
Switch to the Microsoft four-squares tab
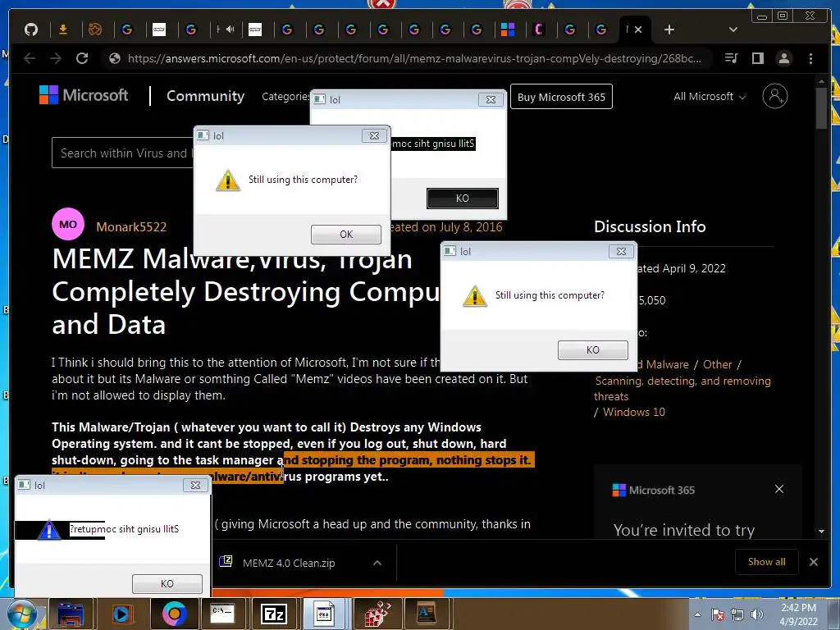click(x=507, y=30)
